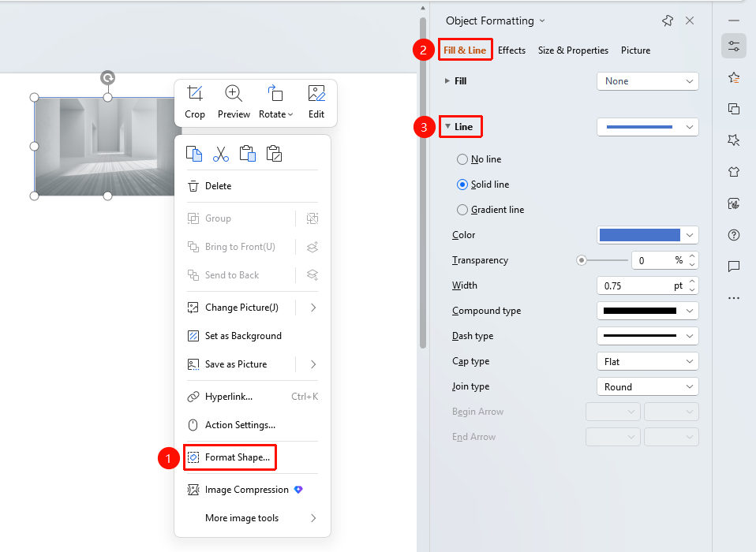Select the Fill & Line tab
Viewport: 756px width, 552px height.
pos(465,50)
